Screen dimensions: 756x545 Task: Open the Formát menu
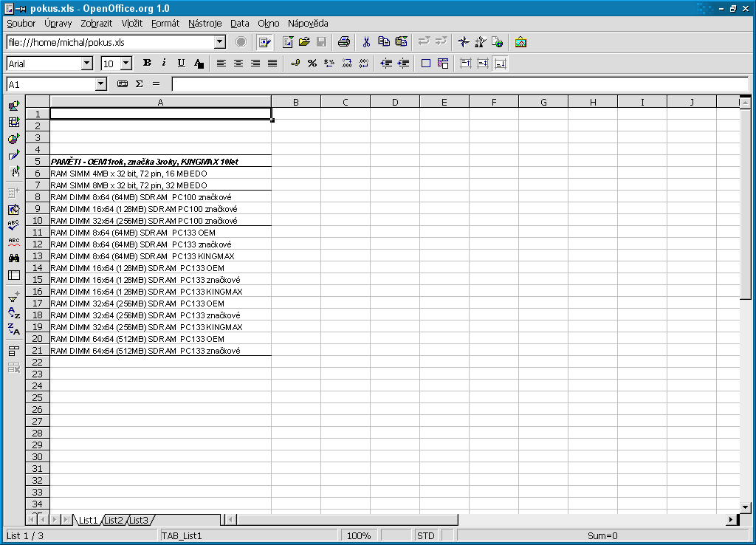tap(165, 23)
